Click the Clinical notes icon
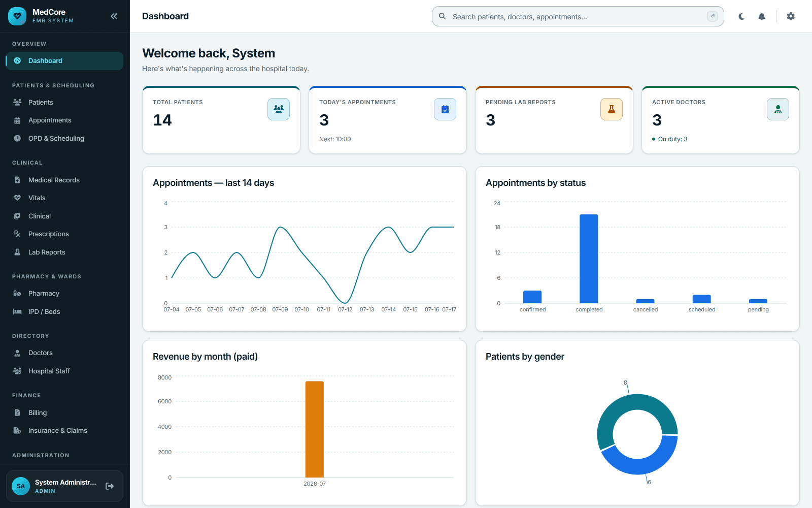The image size is (812, 508). pos(17,216)
